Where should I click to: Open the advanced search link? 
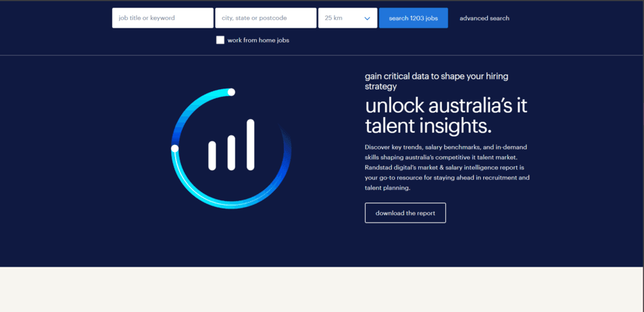[485, 18]
